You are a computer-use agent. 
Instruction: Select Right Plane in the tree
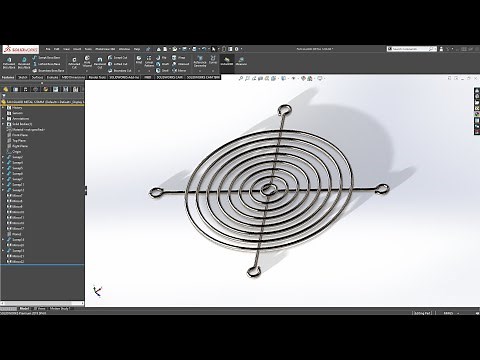[x=18, y=146]
